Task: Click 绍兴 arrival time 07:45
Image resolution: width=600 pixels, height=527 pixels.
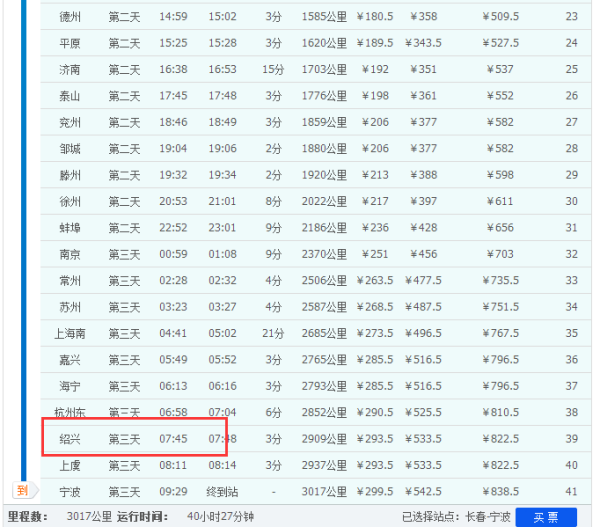Action: click(173, 439)
